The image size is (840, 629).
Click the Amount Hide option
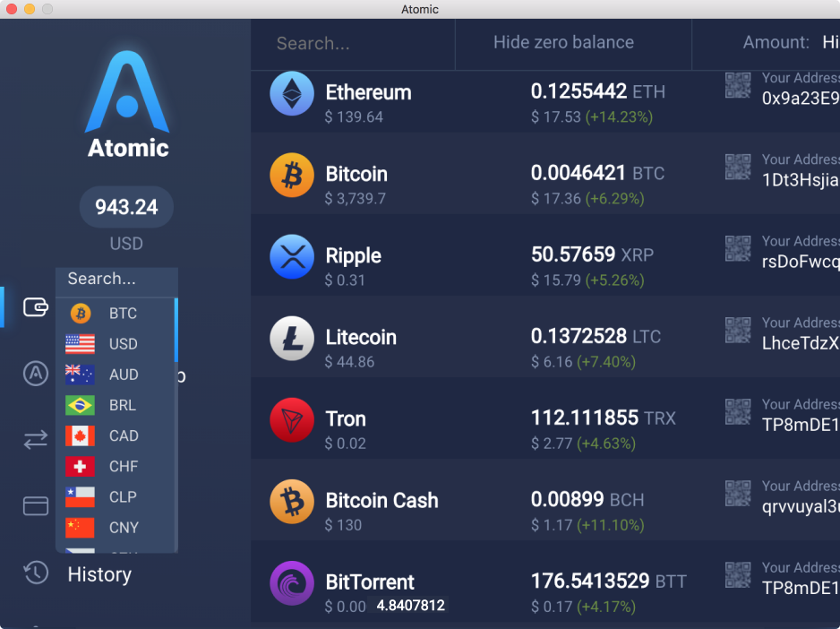click(831, 42)
